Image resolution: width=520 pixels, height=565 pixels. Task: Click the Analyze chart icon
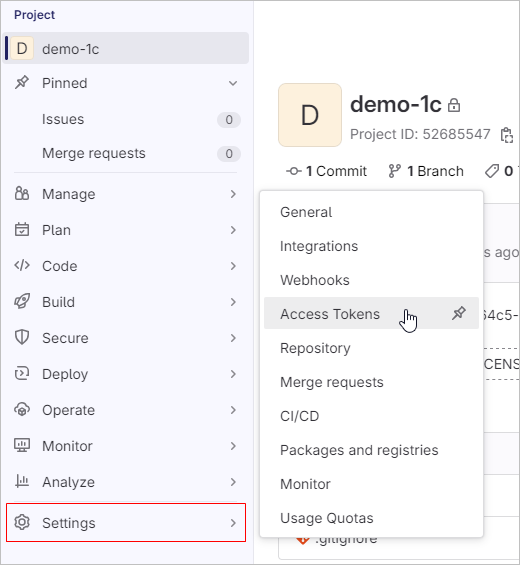coord(22,481)
